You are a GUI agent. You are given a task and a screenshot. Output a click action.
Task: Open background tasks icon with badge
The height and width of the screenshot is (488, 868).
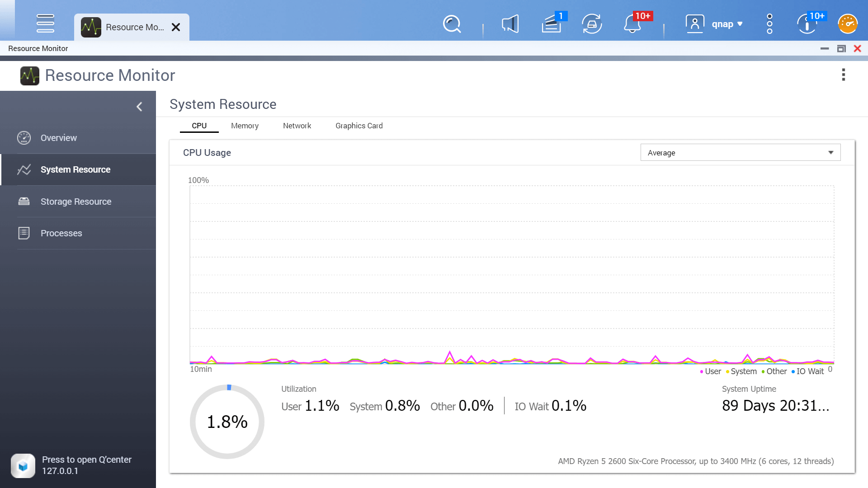pos(552,24)
